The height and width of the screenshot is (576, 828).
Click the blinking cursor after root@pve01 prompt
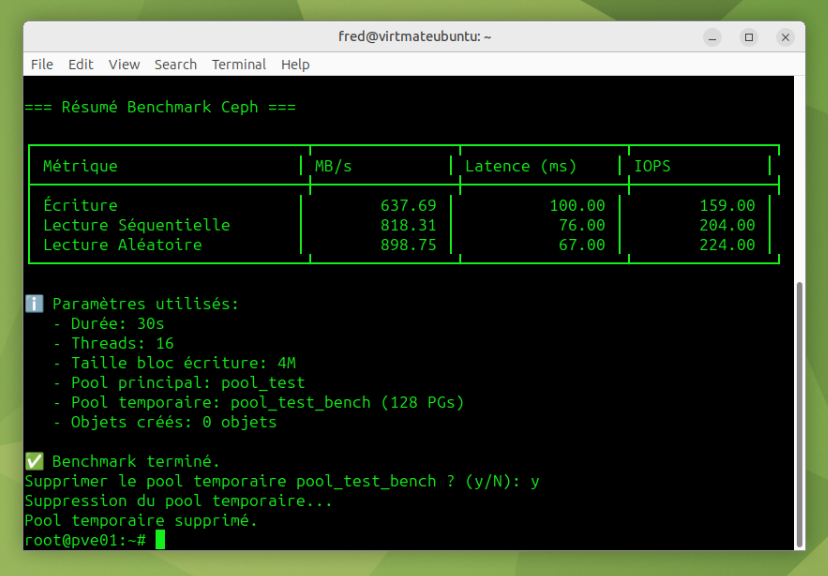click(x=160, y=540)
